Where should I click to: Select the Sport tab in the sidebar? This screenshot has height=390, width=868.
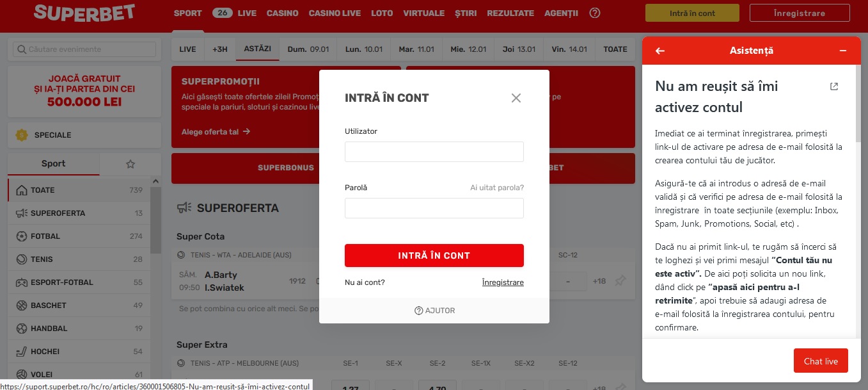[x=54, y=163]
